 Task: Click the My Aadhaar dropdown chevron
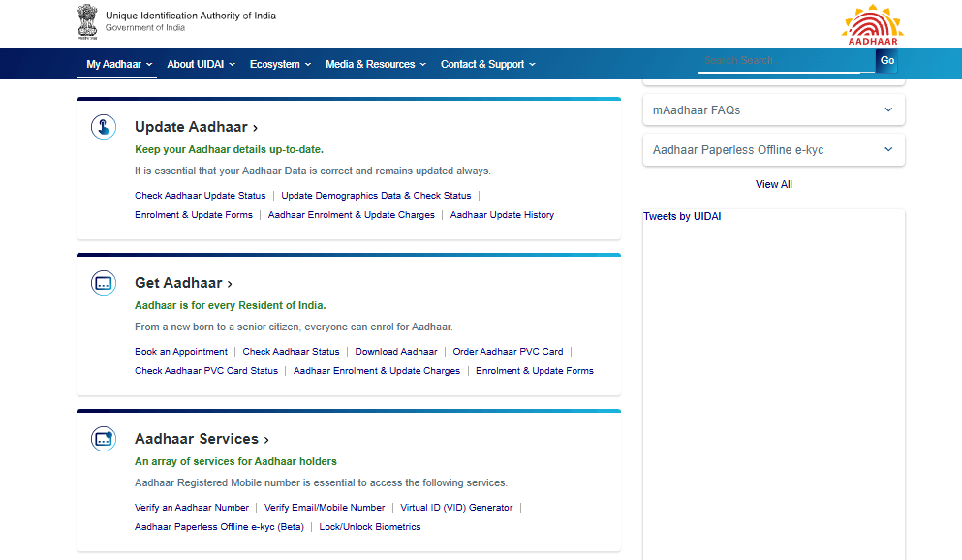click(149, 64)
